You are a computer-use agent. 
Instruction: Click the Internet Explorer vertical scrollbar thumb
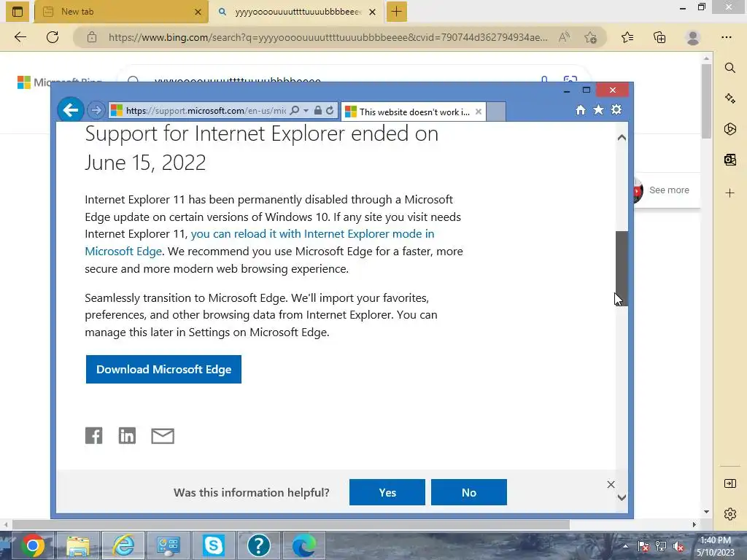coord(622,268)
